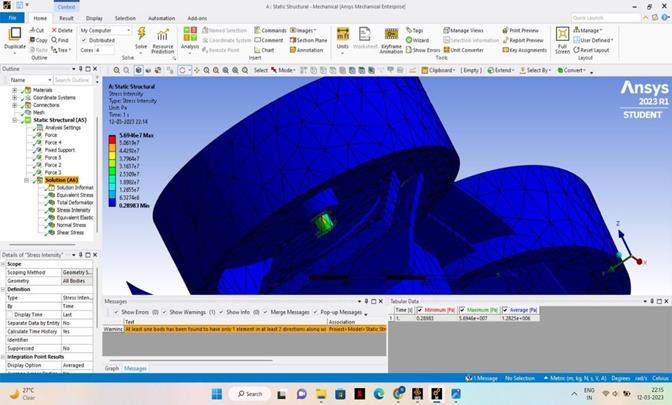Select the Fixed Support tree item
This screenshot has height=405, width=672.
point(60,150)
